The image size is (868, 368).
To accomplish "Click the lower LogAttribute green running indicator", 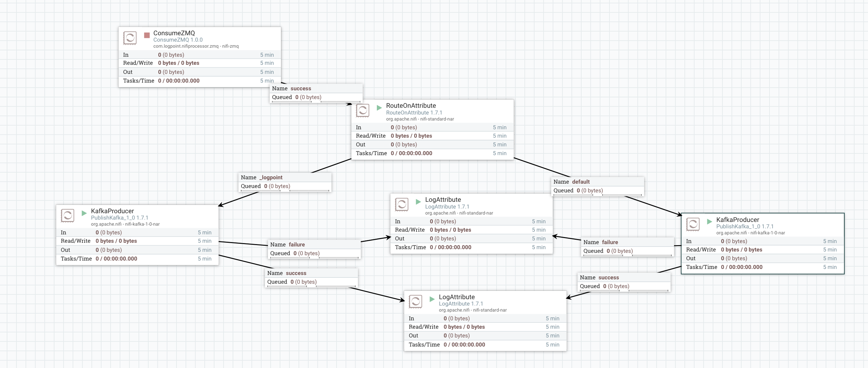I will coord(432,298).
